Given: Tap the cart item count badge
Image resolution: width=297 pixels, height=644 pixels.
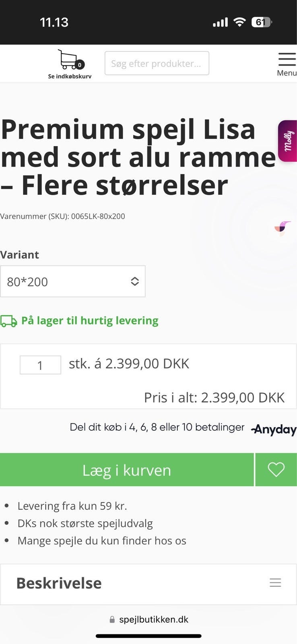Looking at the screenshot, I should [80, 65].
